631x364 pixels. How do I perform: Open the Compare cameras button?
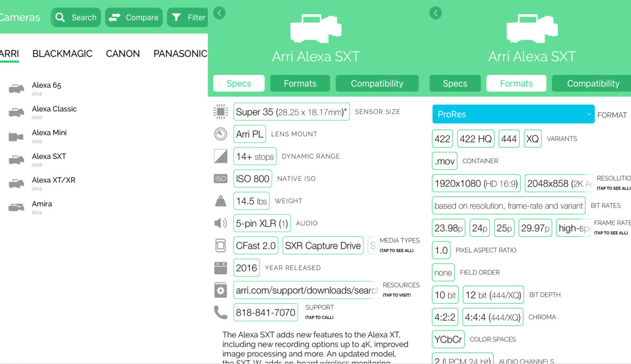pyautogui.click(x=133, y=17)
